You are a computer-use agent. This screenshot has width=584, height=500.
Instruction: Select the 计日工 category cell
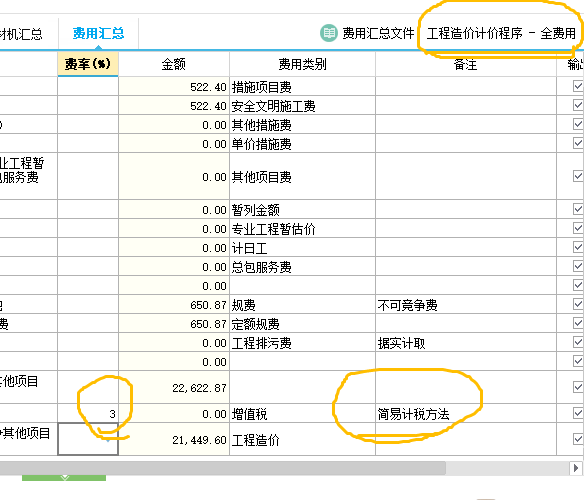[x=302, y=248]
